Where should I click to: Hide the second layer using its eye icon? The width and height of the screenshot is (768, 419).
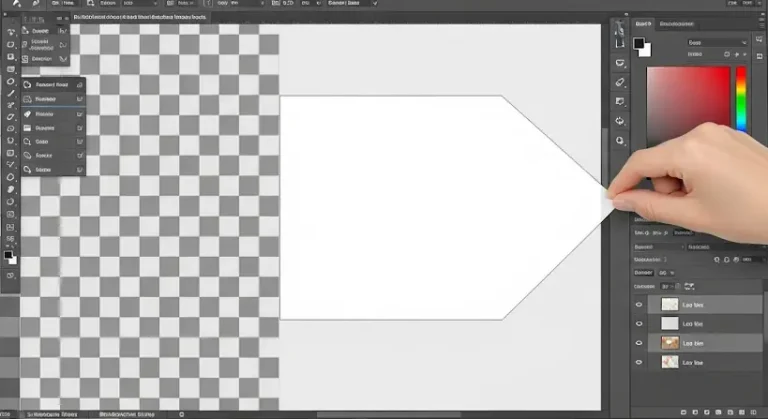pyautogui.click(x=639, y=324)
